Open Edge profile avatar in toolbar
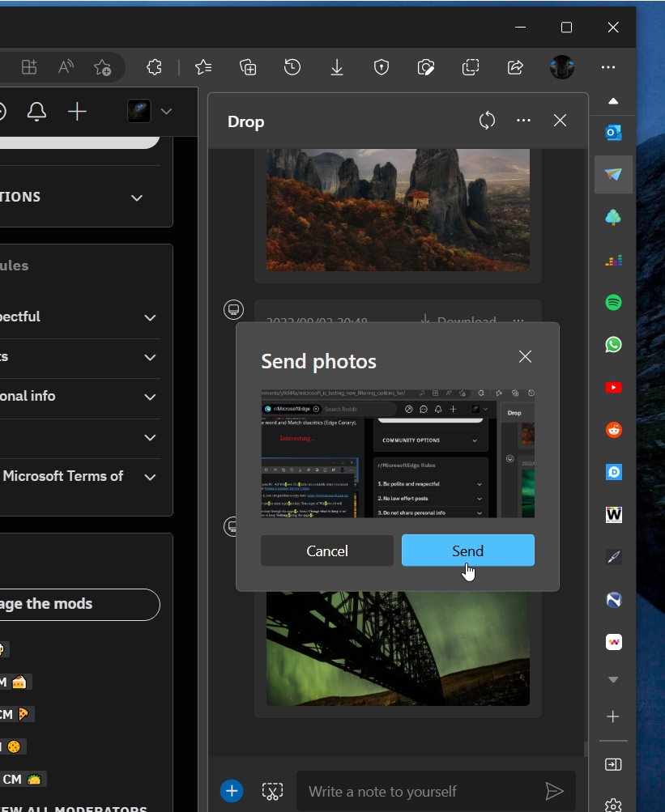 point(562,67)
